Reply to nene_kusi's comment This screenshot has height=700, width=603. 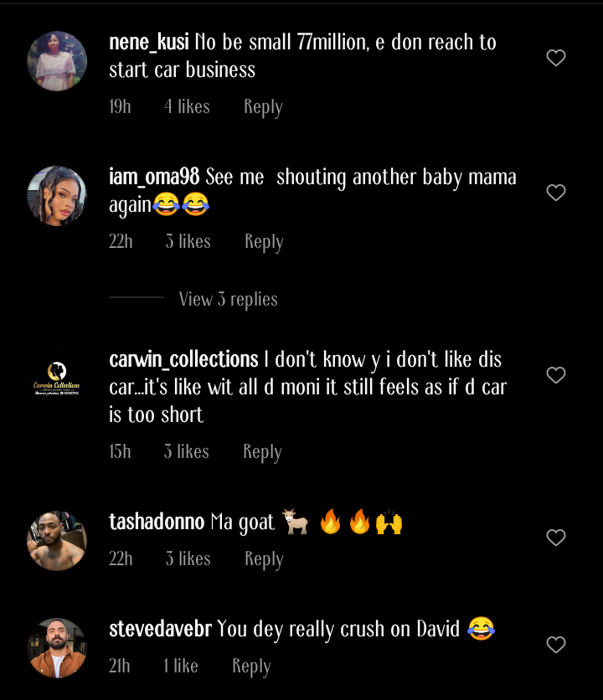pos(263,106)
